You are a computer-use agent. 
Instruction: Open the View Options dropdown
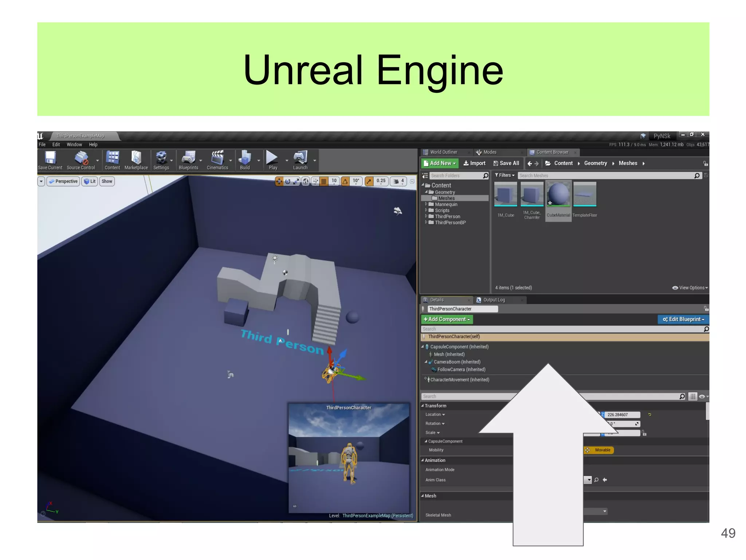(x=690, y=288)
